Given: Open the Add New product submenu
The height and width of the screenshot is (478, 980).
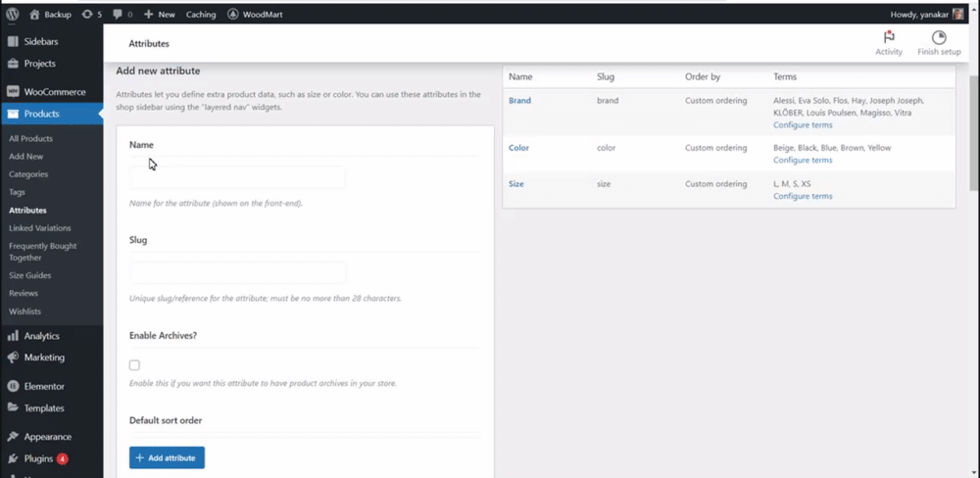Looking at the screenshot, I should tap(26, 156).
